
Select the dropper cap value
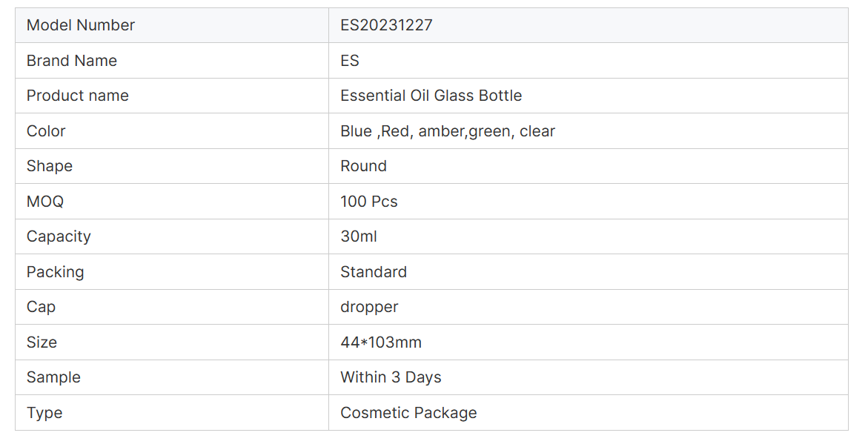[368, 307]
